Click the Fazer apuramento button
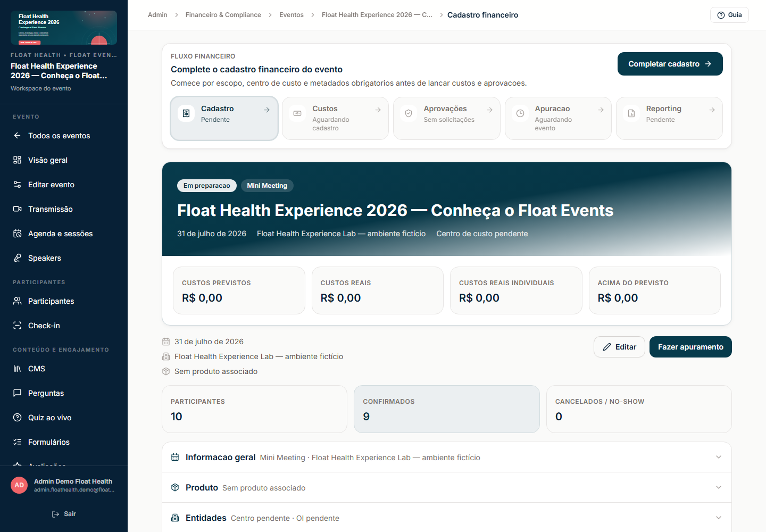 [690, 347]
